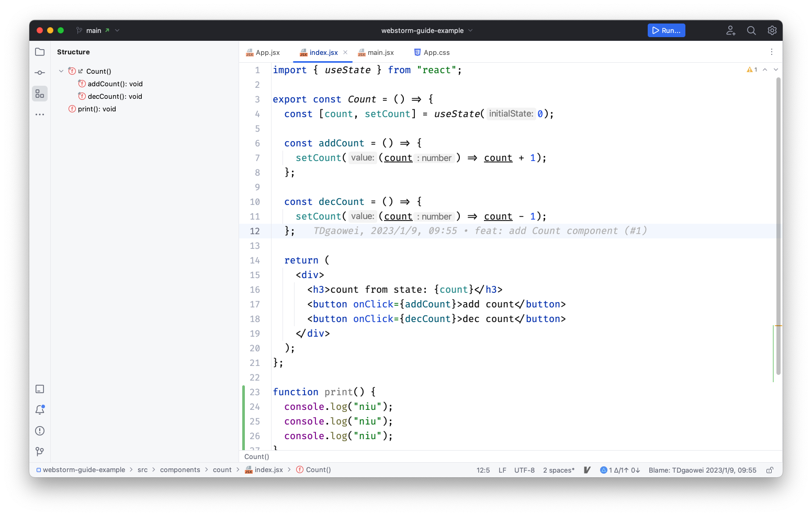The height and width of the screenshot is (516, 812).
Task: Click the Structure tool window icon
Action: [x=40, y=94]
